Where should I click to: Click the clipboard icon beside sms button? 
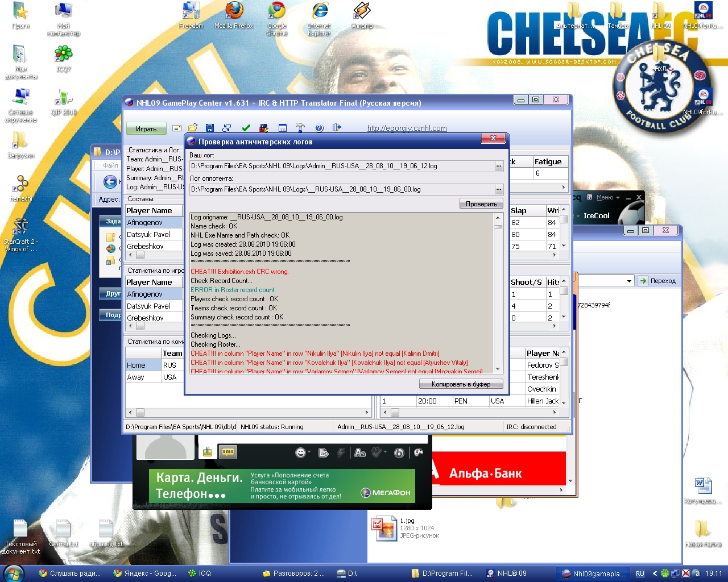click(207, 452)
